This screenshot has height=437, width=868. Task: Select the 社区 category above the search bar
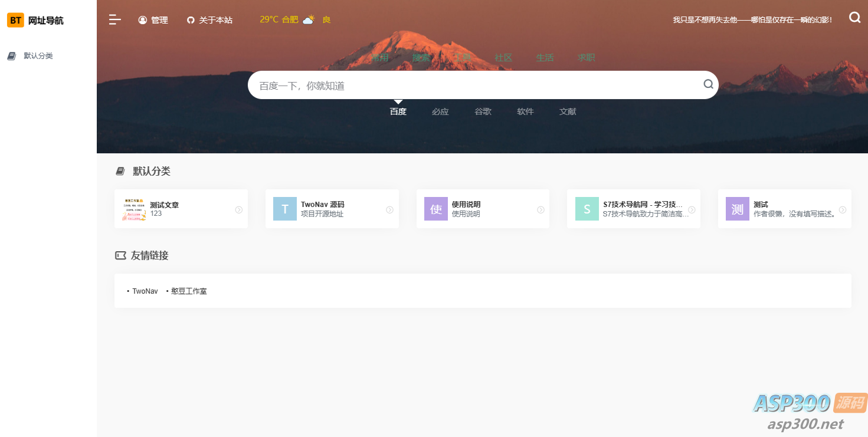tap(503, 57)
